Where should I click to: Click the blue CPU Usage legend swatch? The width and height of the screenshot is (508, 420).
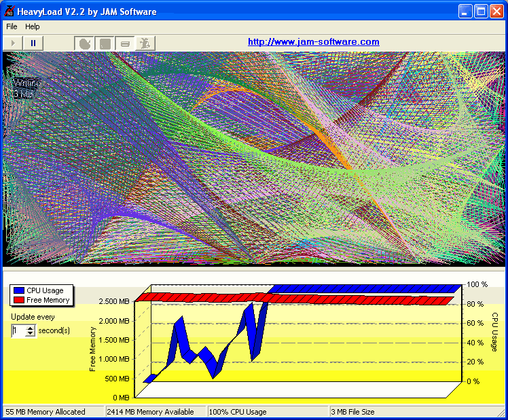(18, 290)
